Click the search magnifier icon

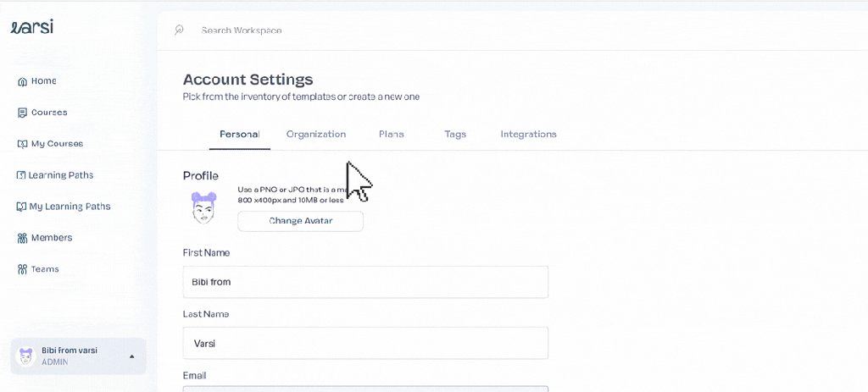pyautogui.click(x=179, y=30)
